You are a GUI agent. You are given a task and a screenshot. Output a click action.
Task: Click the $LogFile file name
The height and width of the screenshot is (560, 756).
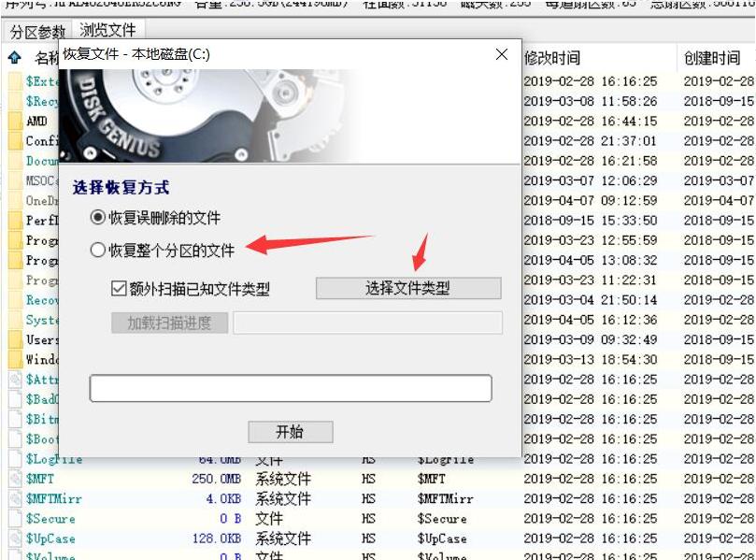click(53, 459)
